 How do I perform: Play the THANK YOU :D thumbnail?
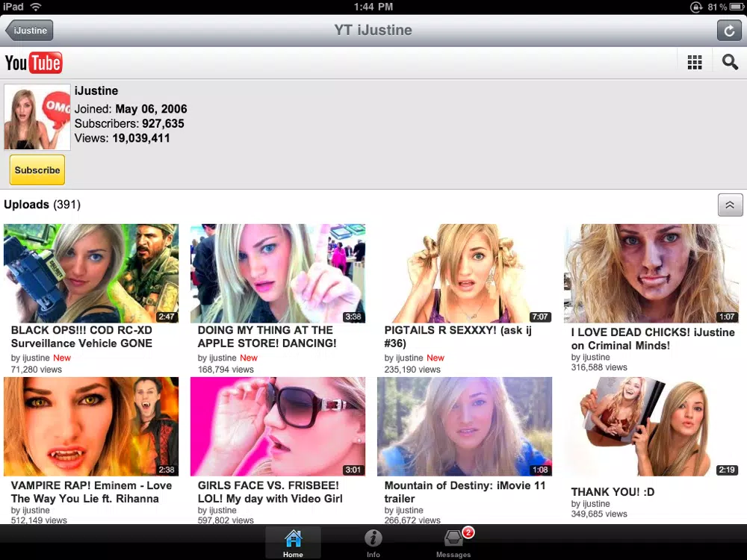coord(651,426)
